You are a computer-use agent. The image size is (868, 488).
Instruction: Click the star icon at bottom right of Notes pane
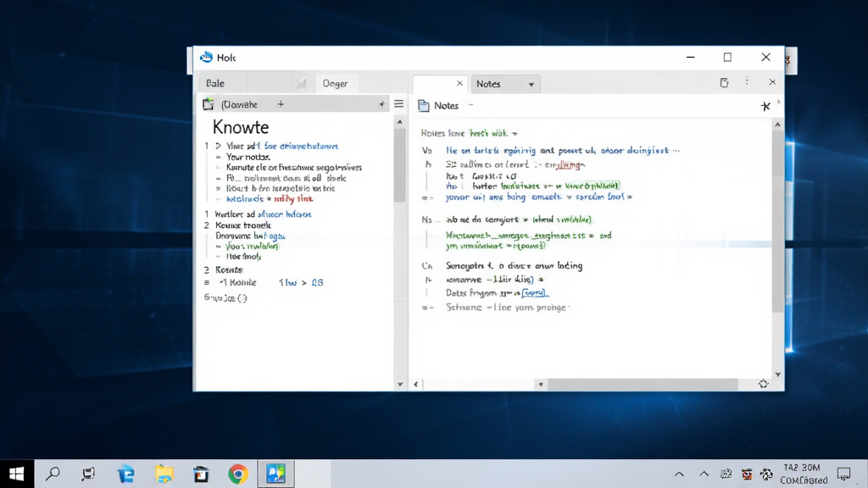point(764,384)
